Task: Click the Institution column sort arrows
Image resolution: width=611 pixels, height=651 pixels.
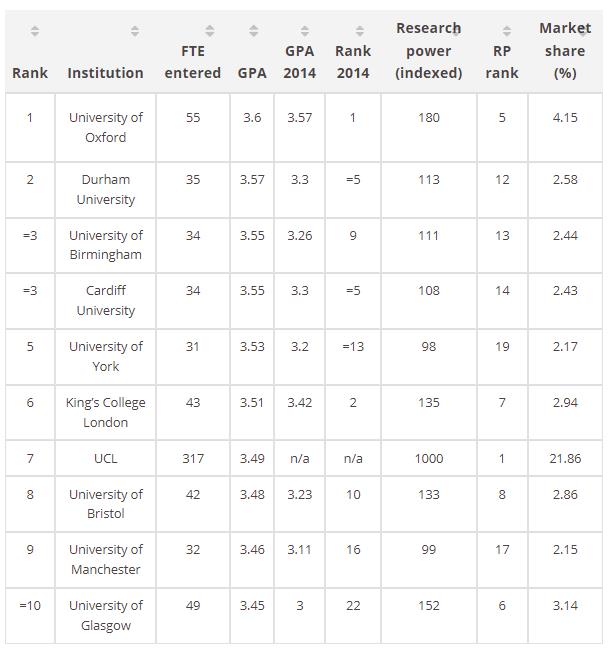Action: pyautogui.click(x=135, y=31)
